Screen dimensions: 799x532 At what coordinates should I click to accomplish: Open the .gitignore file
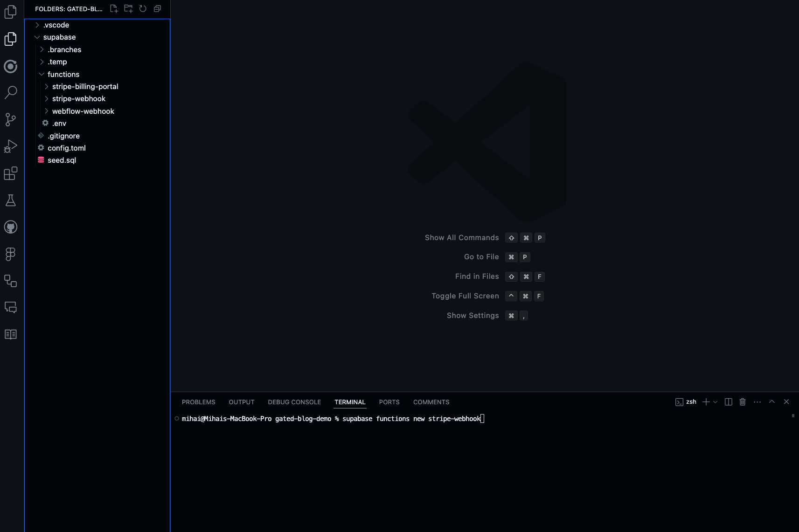97,136
